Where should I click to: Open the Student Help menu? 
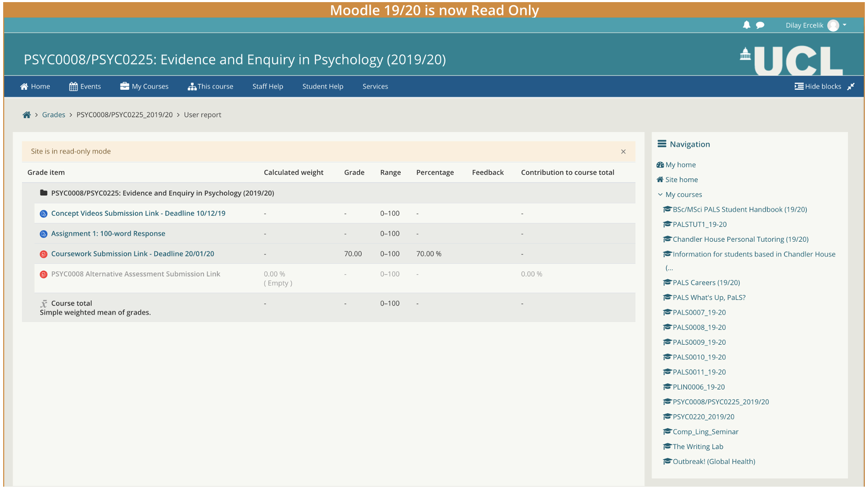pyautogui.click(x=323, y=87)
